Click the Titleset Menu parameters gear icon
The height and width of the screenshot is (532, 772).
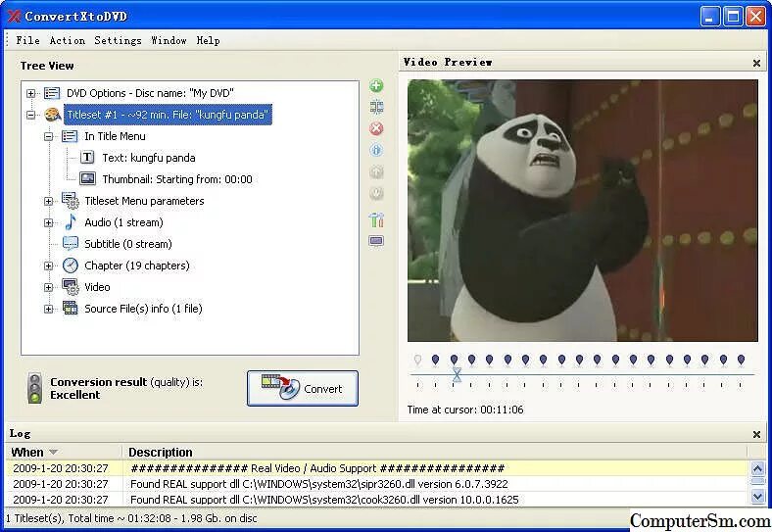click(x=70, y=201)
